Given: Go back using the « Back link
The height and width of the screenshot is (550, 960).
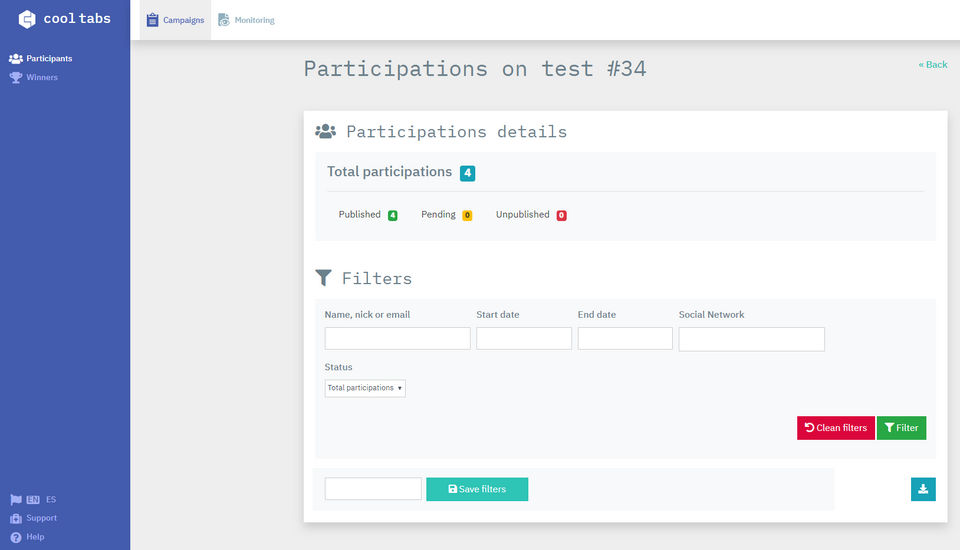Looking at the screenshot, I should coord(932,64).
